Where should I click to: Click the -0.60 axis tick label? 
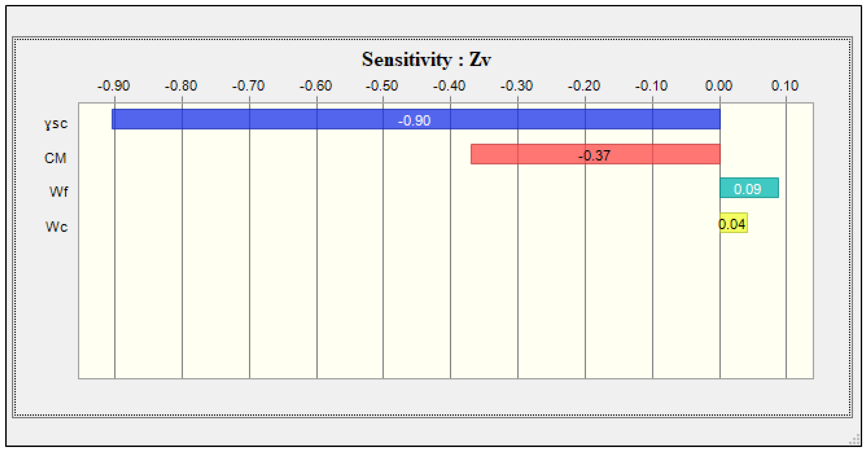(x=316, y=86)
